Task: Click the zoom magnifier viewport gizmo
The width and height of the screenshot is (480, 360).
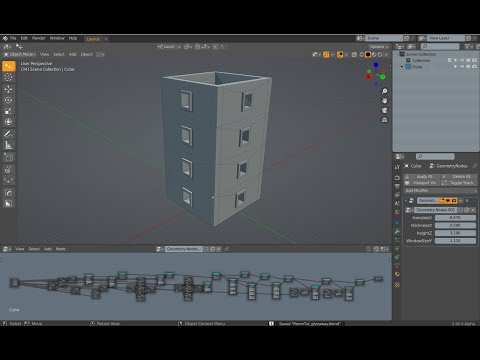Action: click(x=384, y=91)
